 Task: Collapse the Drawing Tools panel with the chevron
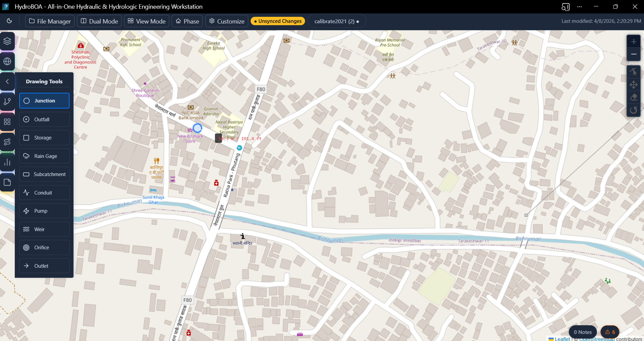coord(7,82)
